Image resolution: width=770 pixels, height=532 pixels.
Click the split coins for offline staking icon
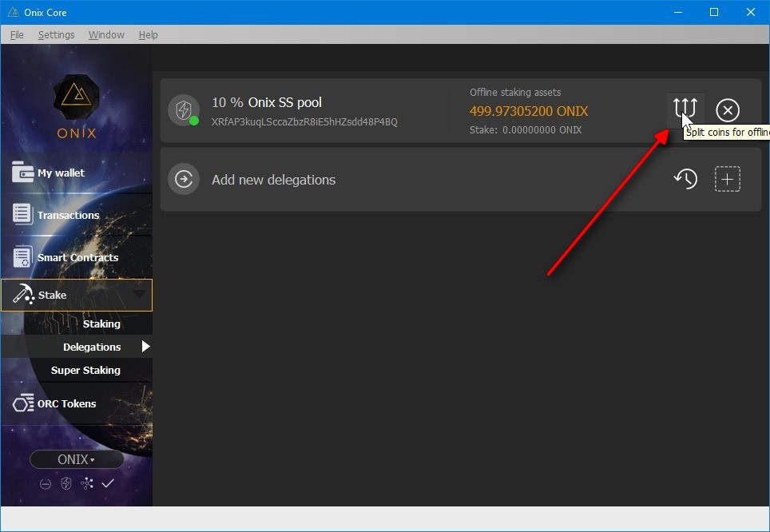685,108
